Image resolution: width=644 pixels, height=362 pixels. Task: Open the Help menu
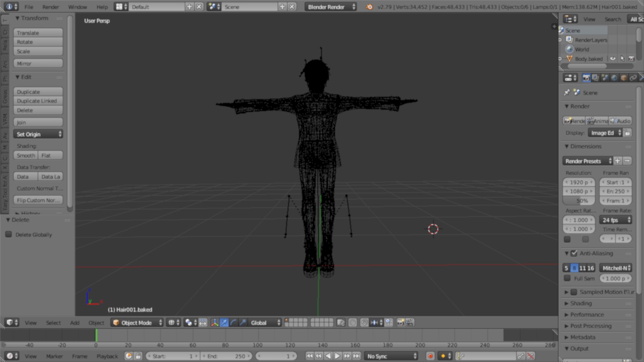point(102,7)
